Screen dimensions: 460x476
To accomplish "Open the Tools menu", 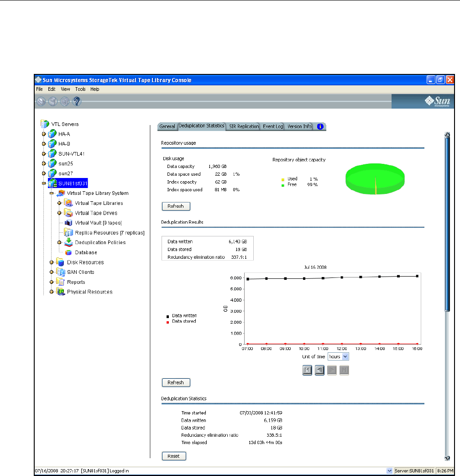I will click(80, 89).
